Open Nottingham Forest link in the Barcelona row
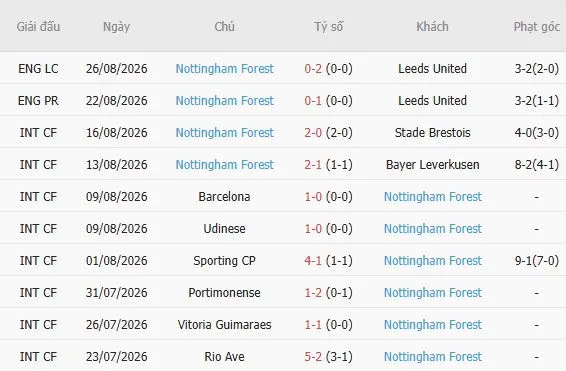The height and width of the screenshot is (371, 566). pos(432,197)
